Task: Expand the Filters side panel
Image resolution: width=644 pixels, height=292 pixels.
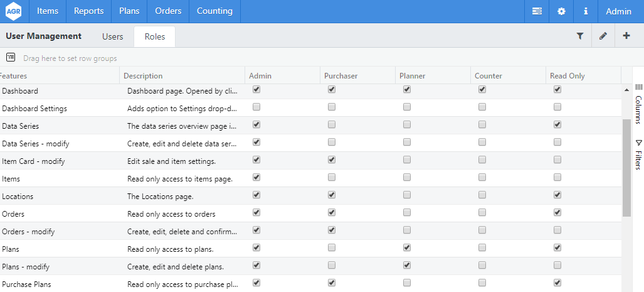Action: [638, 154]
